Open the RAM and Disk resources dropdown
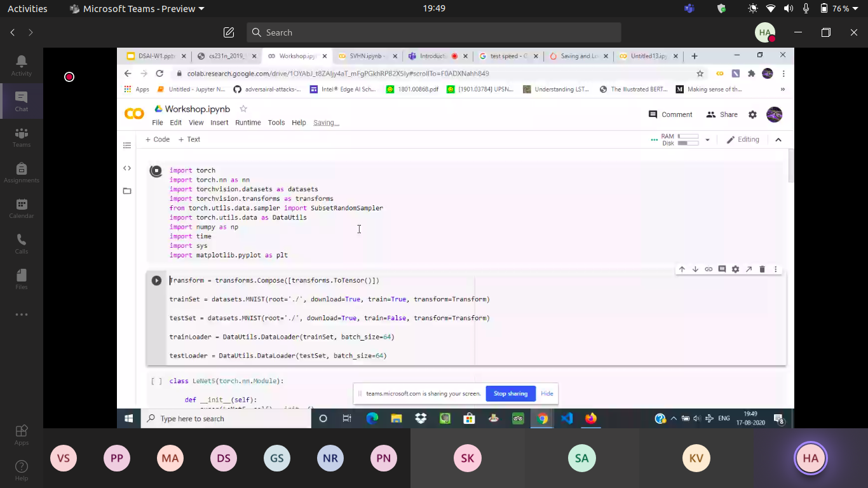 [707, 140]
